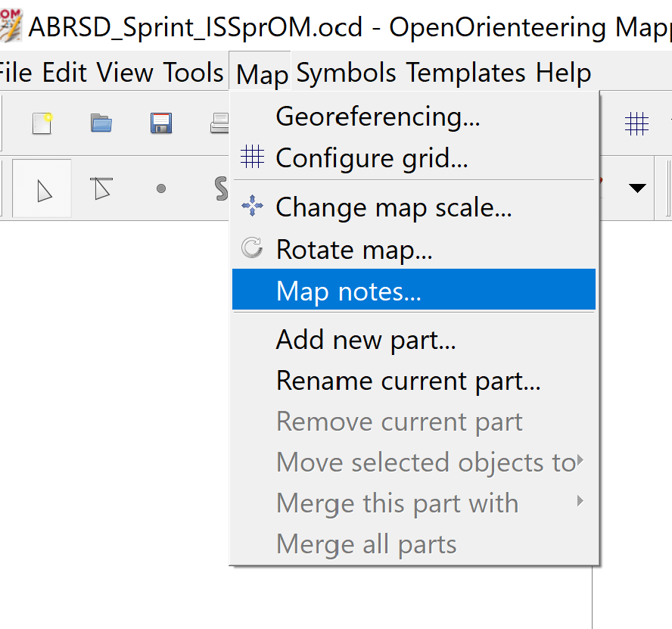
Task: Choose Rotate map menu item
Action: 414,249
